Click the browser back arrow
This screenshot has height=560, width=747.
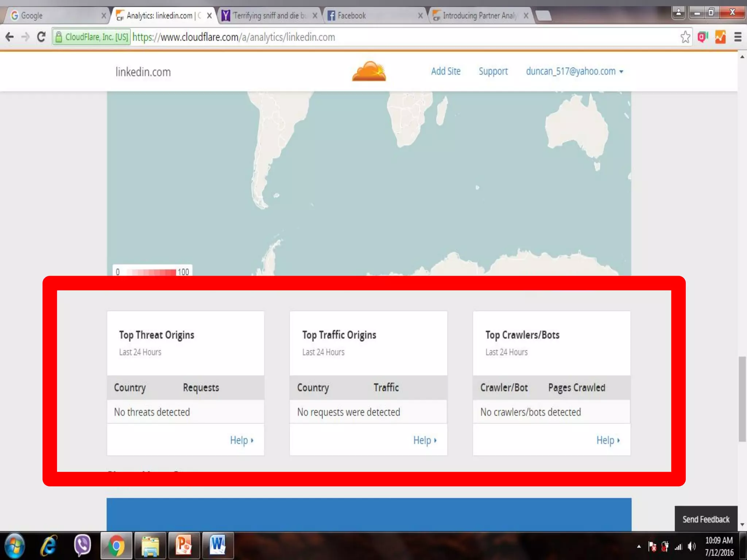[10, 37]
